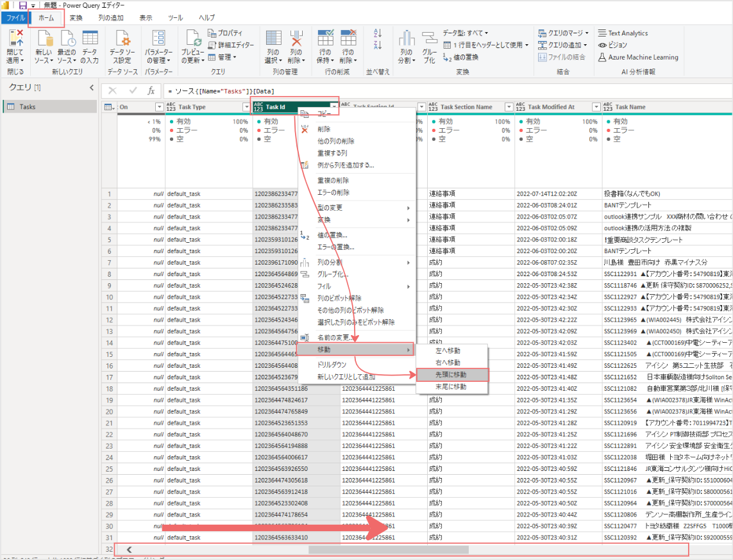
Task: Click the Remove Rows icon
Action: (x=348, y=38)
